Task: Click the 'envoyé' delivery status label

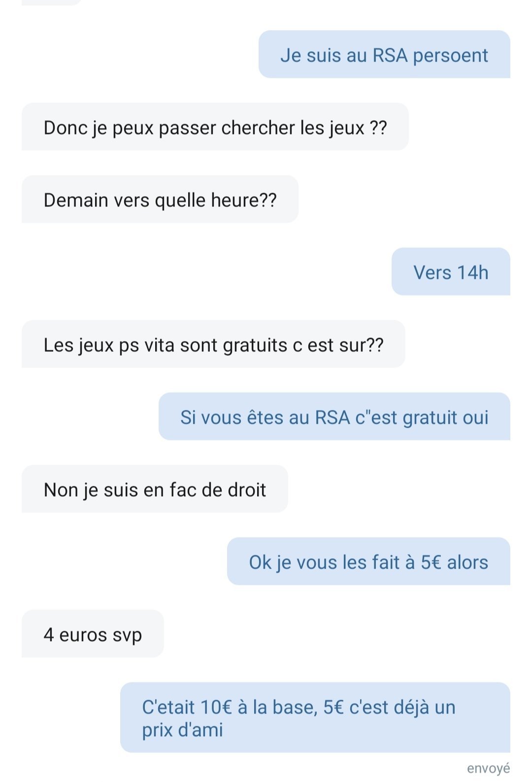Action: click(x=488, y=769)
